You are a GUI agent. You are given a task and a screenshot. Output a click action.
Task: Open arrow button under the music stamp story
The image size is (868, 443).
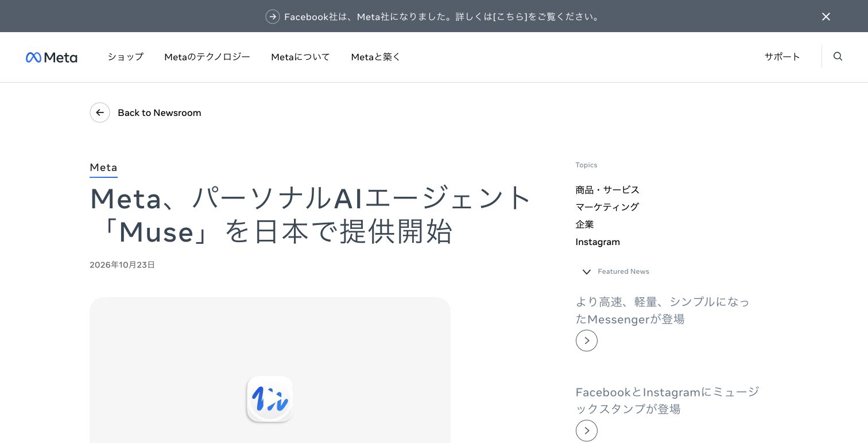(587, 431)
